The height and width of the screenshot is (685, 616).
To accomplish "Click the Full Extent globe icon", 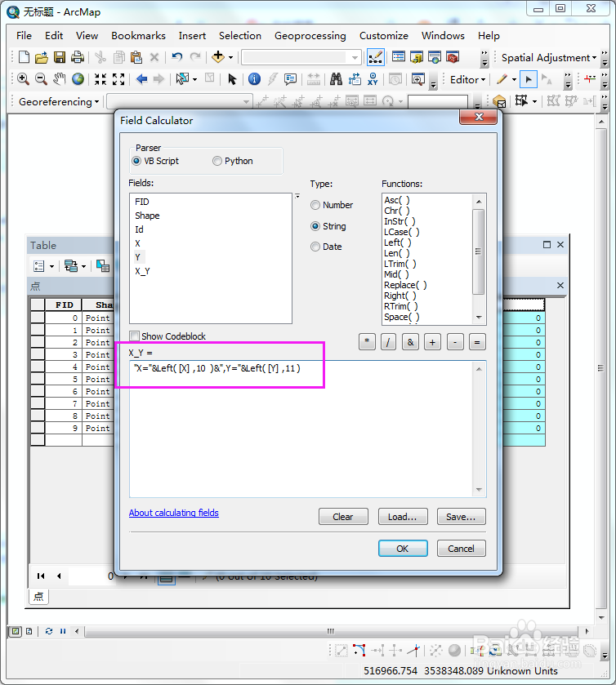I will pyautogui.click(x=78, y=79).
